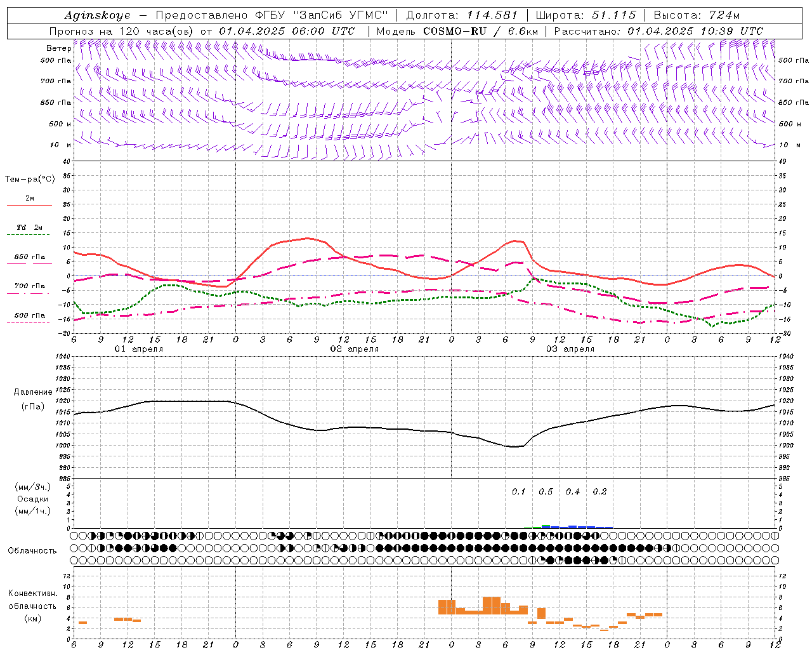Click the (мм/3ч.) precipitation unit label

click(33, 487)
